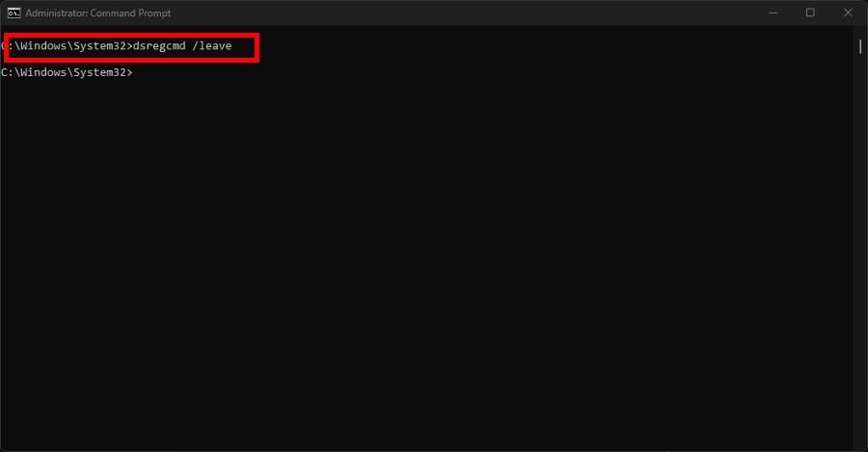Click the '/leave' argument text
The height and width of the screenshot is (452, 868).
point(212,46)
